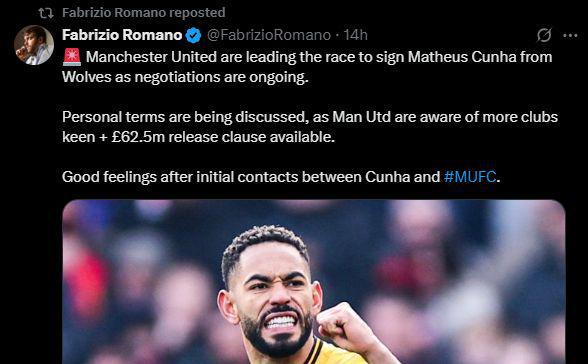Open the 14h timestamp link
The width and height of the screenshot is (588, 364).
coord(356,35)
